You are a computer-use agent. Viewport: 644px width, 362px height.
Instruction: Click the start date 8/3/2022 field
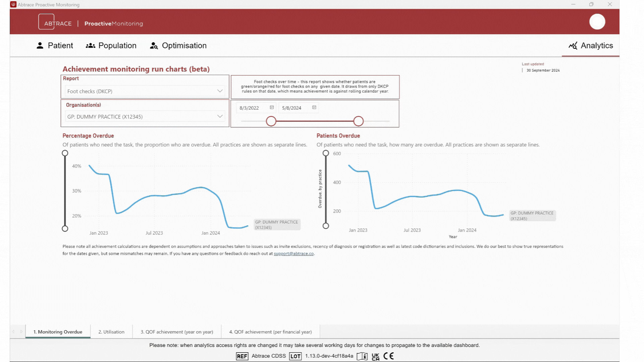[x=249, y=108]
